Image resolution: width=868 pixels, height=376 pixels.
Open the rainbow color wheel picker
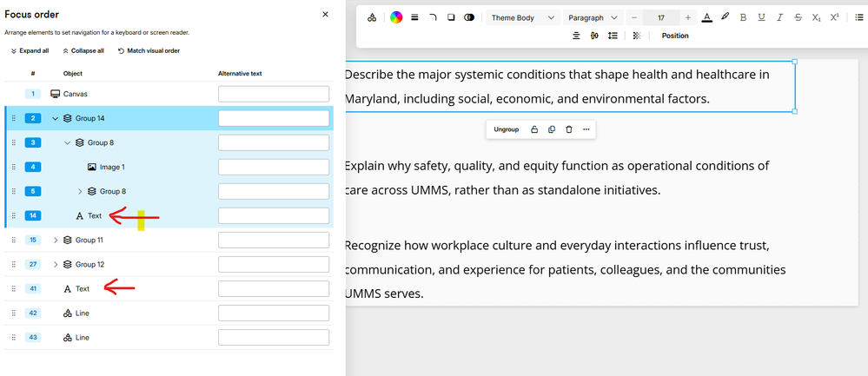(x=396, y=17)
